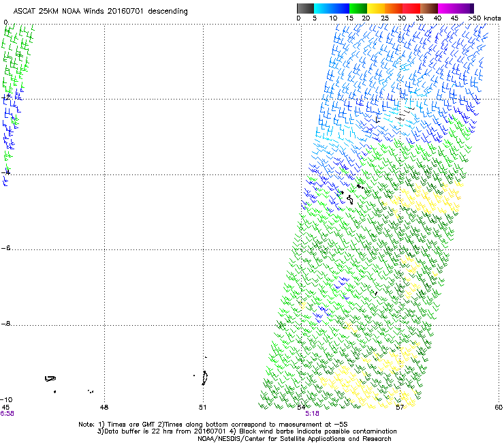The image size is (504, 443).
Task: Click the black contaminated wind barbs near 57E, 2S
Action: (405, 114)
